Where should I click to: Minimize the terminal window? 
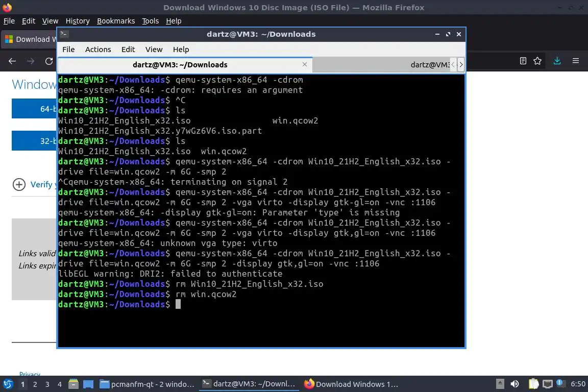437,34
